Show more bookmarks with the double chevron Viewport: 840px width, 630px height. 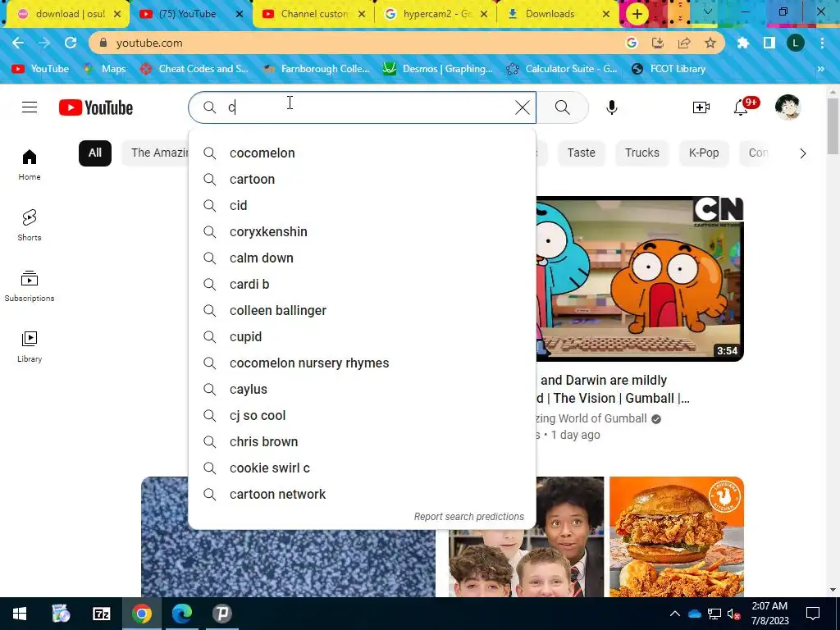(x=820, y=69)
